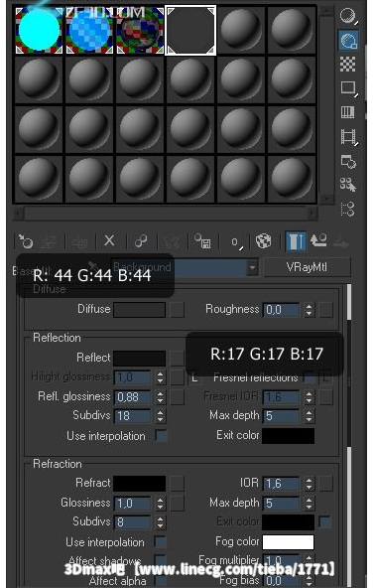Click the Put to Library icon

tap(202, 241)
